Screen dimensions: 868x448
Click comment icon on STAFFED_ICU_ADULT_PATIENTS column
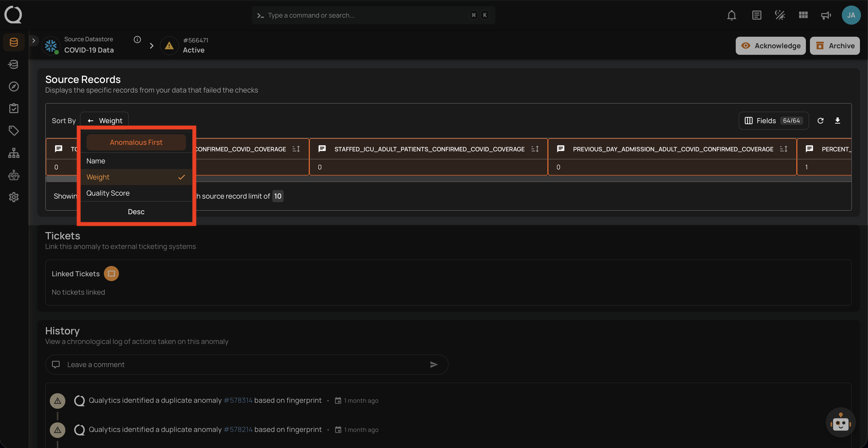coord(322,149)
